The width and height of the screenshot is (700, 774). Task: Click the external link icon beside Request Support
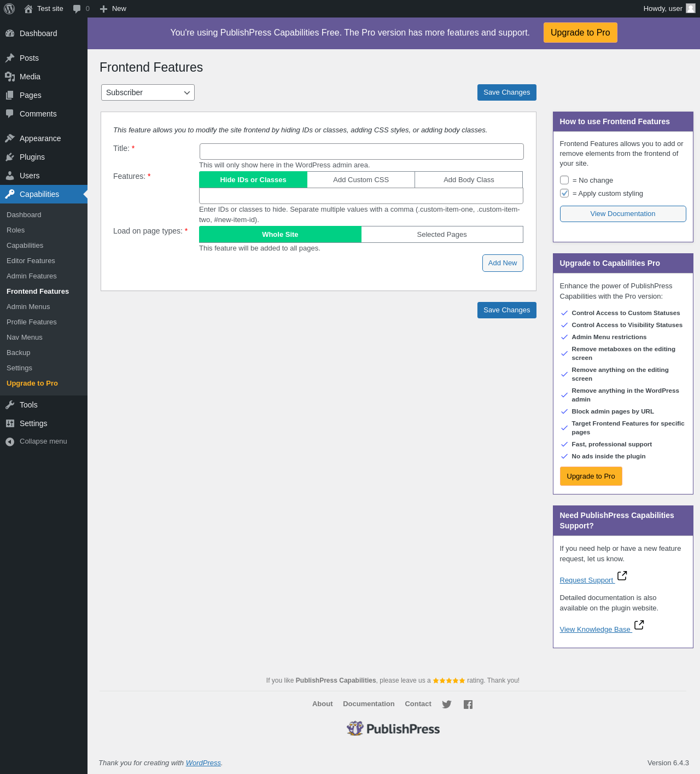tap(622, 575)
